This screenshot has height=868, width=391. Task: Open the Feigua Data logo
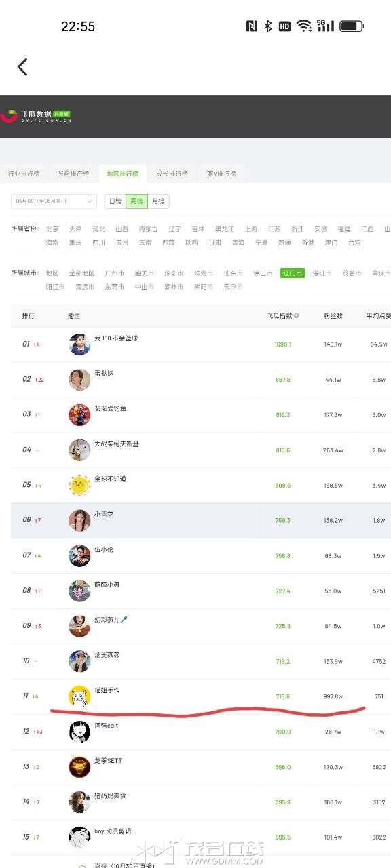[36, 116]
